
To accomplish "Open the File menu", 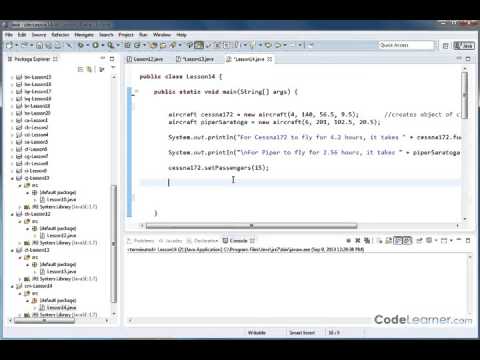I will click(9, 35).
